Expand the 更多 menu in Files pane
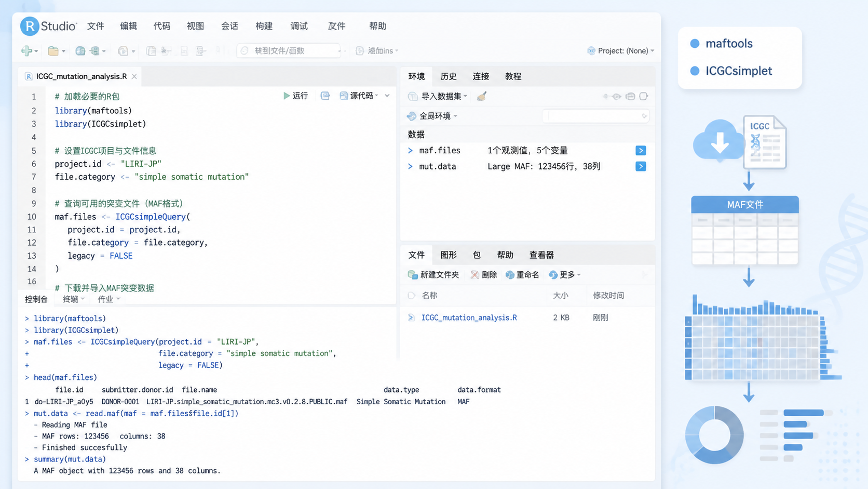Viewport: 868px width, 489px height. [579, 275]
